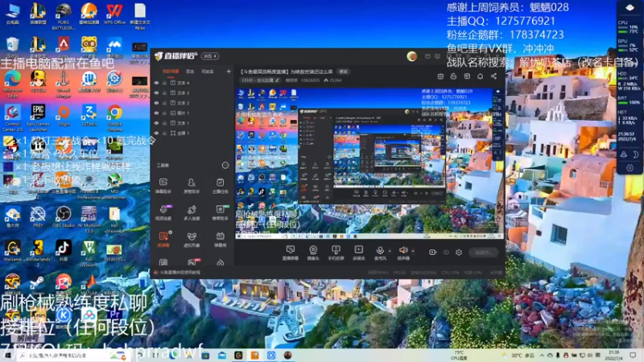This screenshot has height=362, width=644.
Task: Hide the 文本 4 layer with the eye
Action: pos(156,83)
